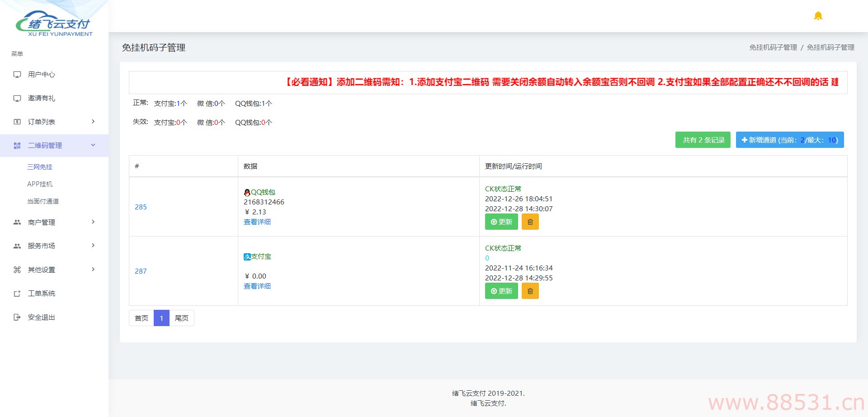Collapse the 二维码管理 menu chevron

(x=93, y=145)
